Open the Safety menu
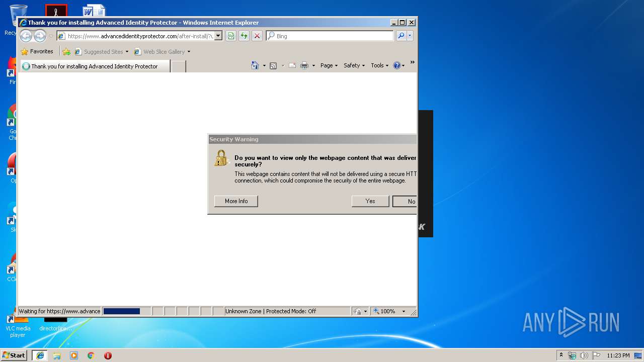This screenshot has height=362, width=644. tap(354, 65)
